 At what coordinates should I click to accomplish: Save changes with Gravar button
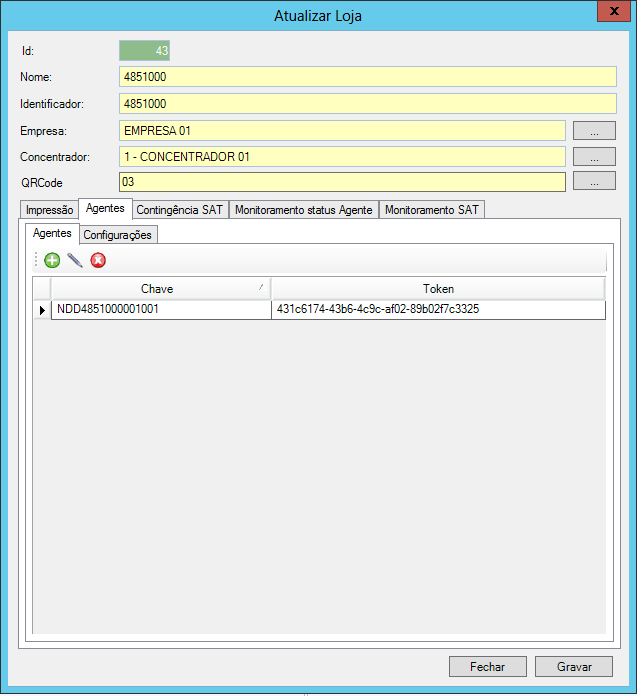pyautogui.click(x=574, y=666)
